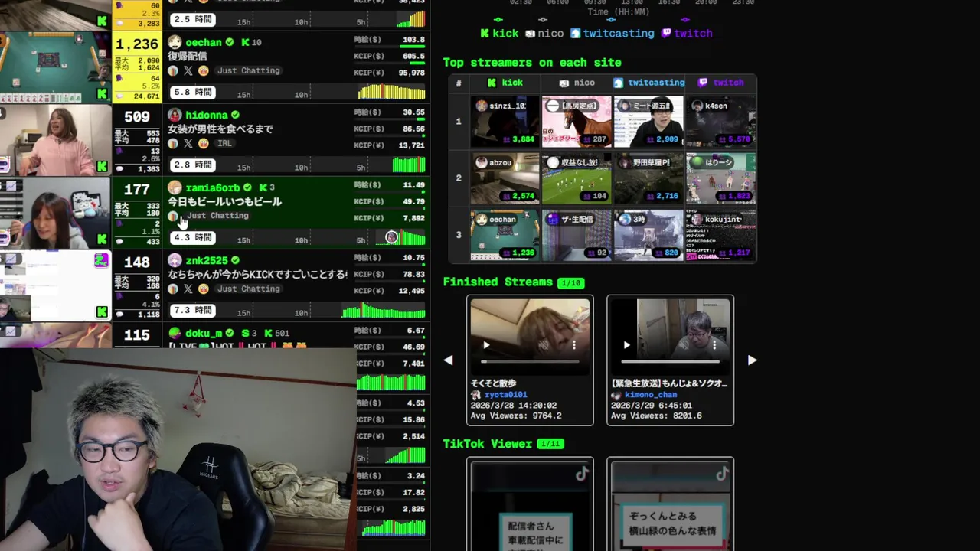Toggle the nico series in the chart legend

[x=544, y=34]
